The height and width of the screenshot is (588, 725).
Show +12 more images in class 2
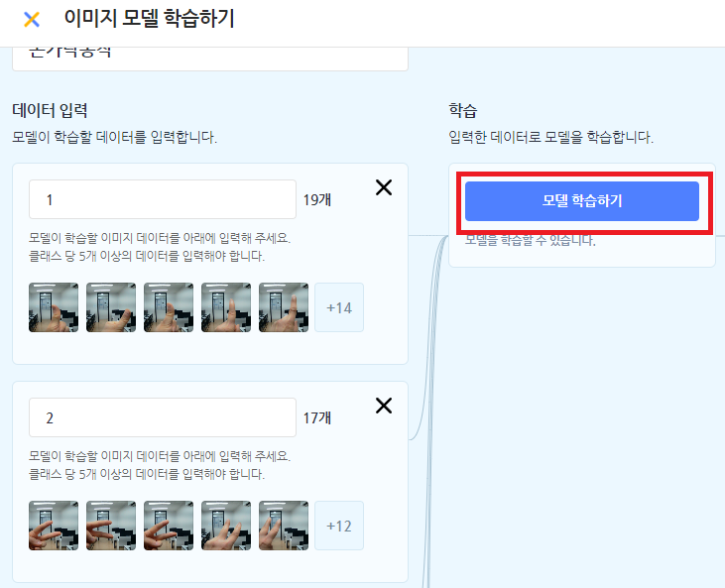pos(339,526)
